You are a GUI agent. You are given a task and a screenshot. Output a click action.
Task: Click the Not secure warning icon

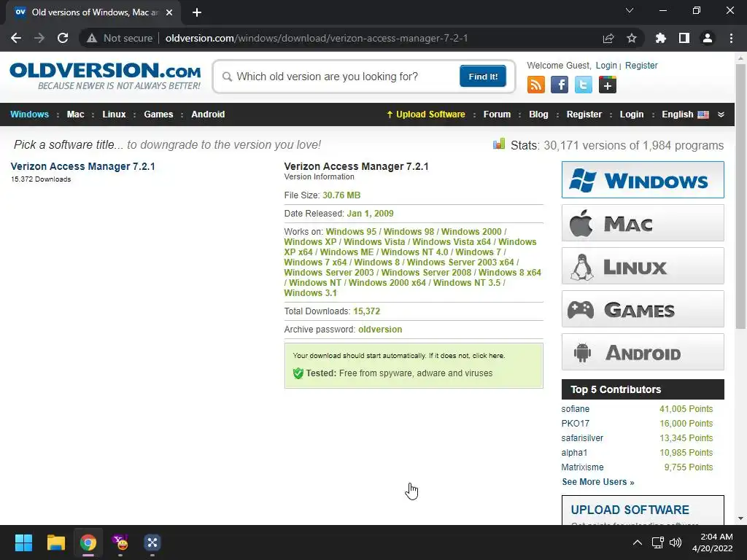coord(92,38)
